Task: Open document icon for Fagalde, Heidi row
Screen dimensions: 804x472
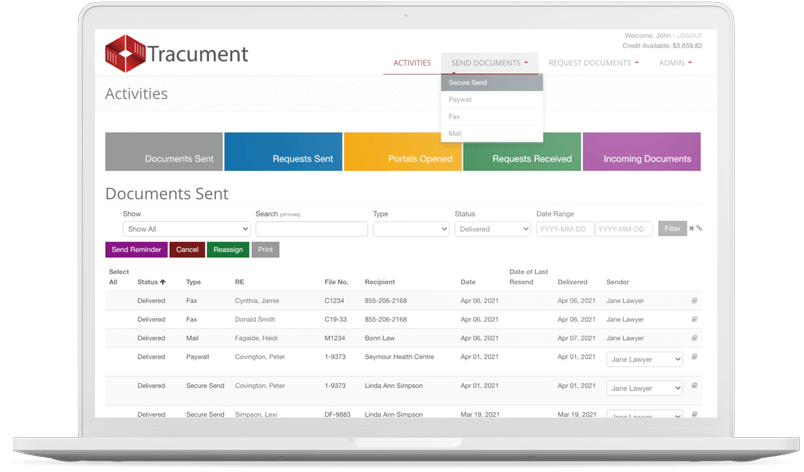Action: (x=695, y=338)
